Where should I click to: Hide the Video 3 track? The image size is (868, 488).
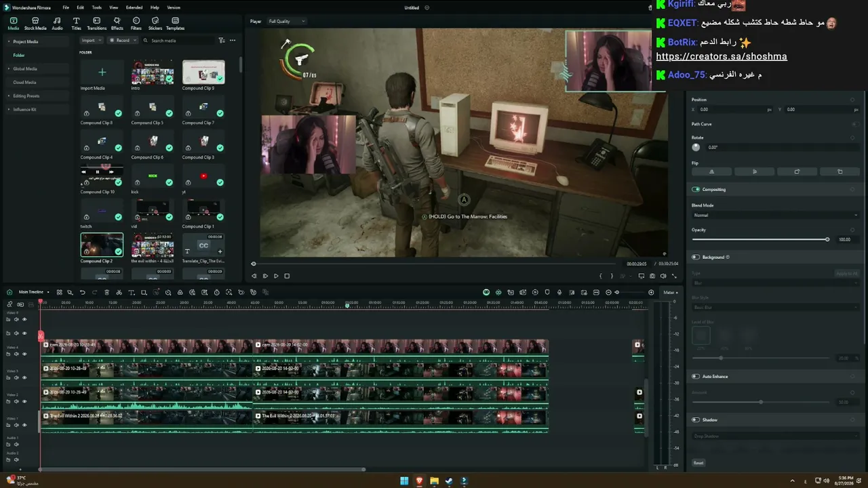point(24,378)
